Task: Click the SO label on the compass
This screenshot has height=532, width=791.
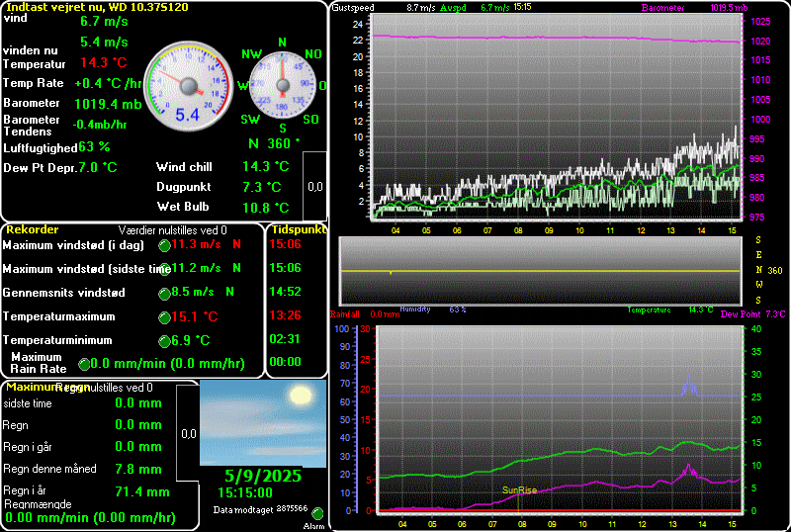Action: pyautogui.click(x=310, y=119)
